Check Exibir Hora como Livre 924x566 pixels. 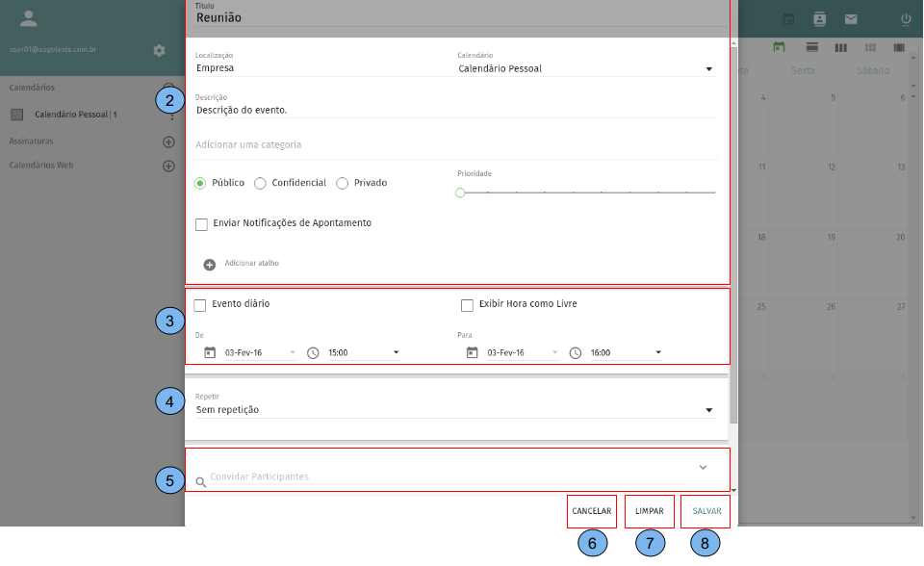467,305
